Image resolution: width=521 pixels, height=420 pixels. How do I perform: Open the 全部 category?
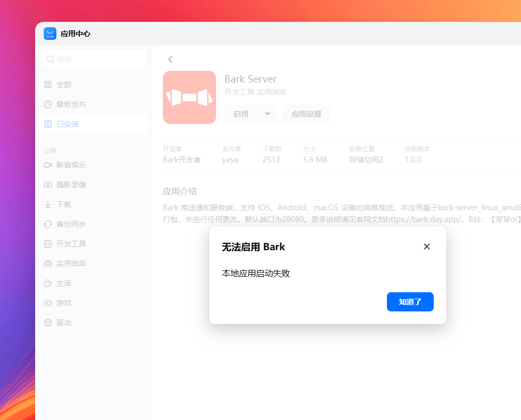[93, 85]
